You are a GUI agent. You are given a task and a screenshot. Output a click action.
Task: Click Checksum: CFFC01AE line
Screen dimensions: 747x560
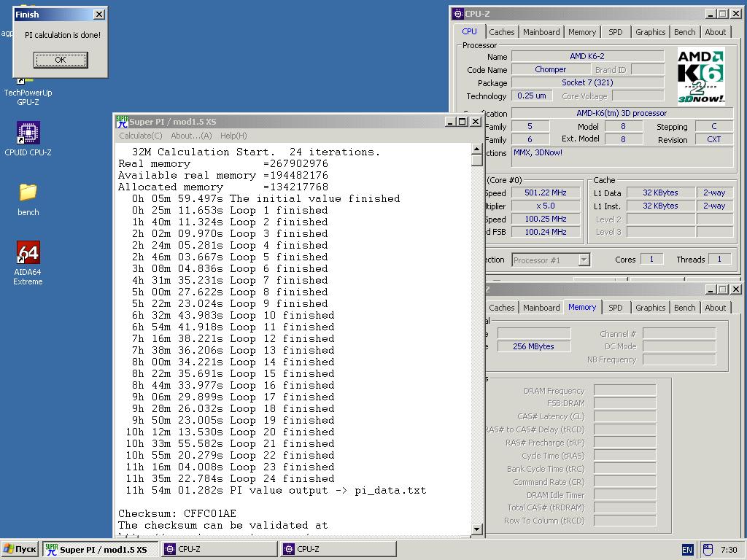177,514
